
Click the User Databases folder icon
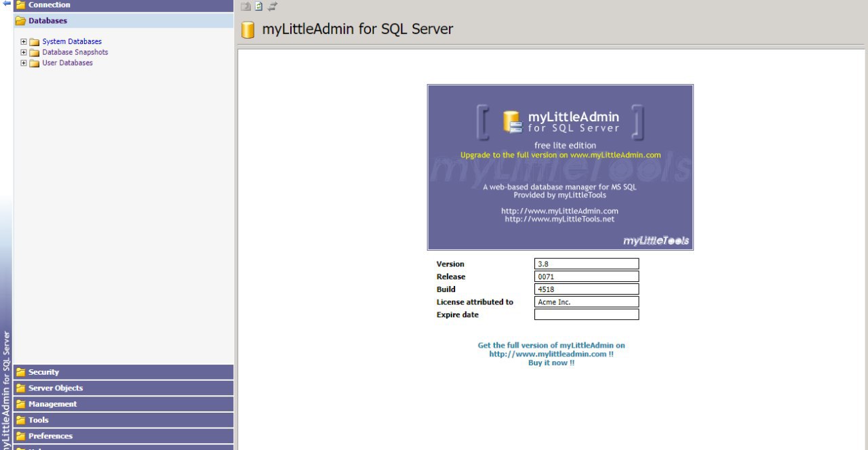point(35,63)
